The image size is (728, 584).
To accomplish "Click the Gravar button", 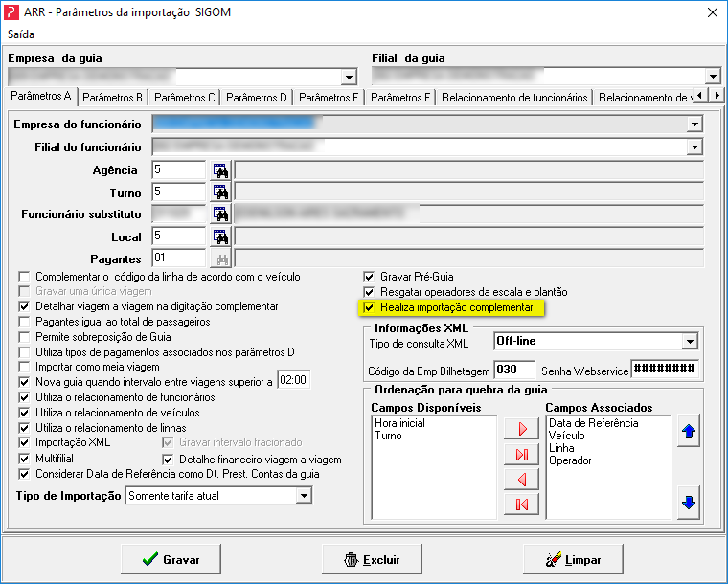I will click(x=171, y=559).
